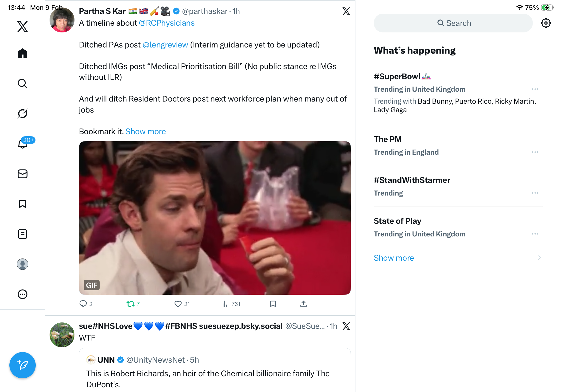561x392 pixels.
Task: Open the #StandWithStarmer trending topic
Action: pos(412,180)
